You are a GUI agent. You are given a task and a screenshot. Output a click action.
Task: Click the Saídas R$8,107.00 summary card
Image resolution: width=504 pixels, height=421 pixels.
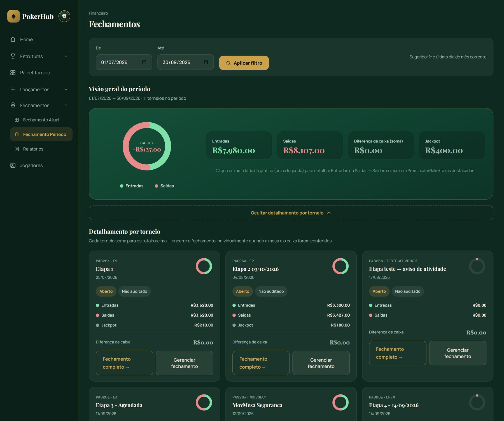pos(310,145)
